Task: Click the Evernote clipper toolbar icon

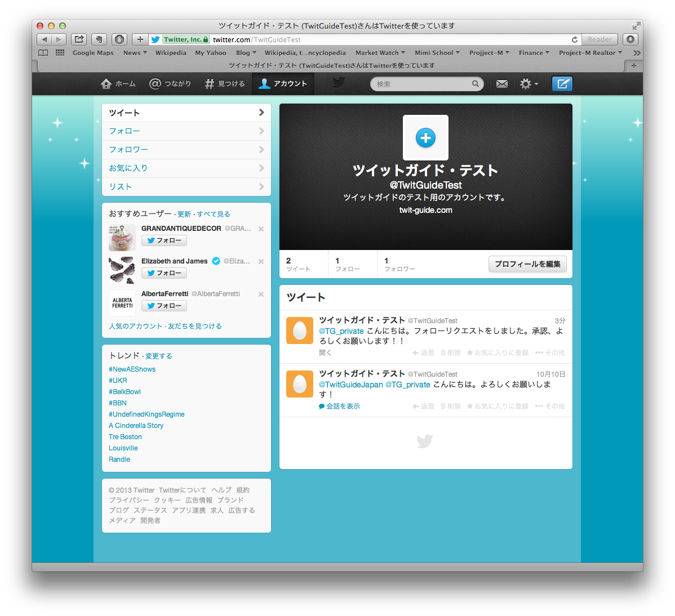Action: pyautogui.click(x=99, y=39)
